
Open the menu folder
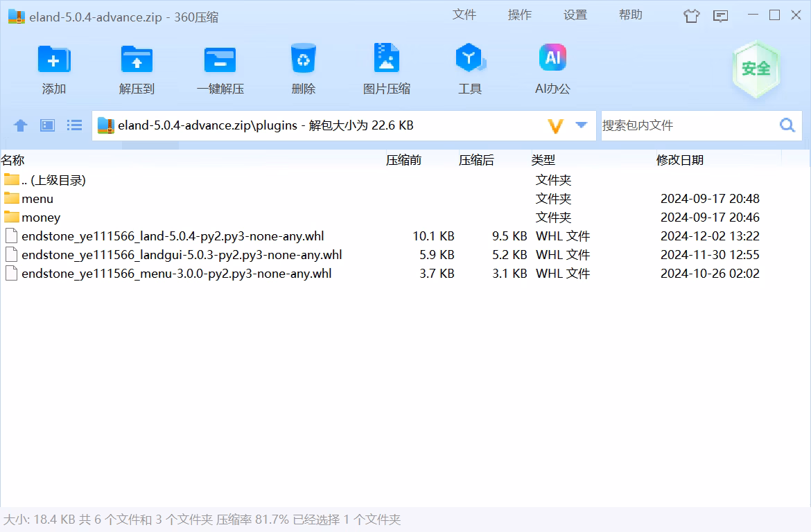(x=37, y=199)
